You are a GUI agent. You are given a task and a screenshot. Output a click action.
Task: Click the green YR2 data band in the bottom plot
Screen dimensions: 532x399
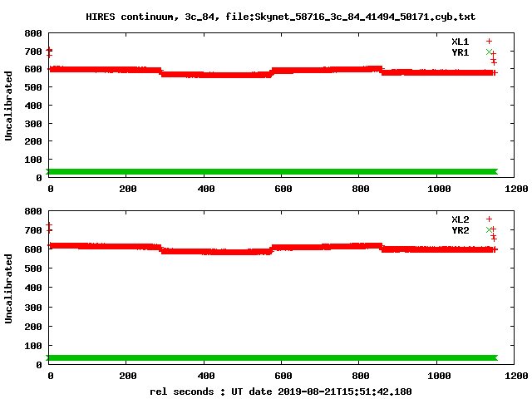pyautogui.click(x=272, y=358)
